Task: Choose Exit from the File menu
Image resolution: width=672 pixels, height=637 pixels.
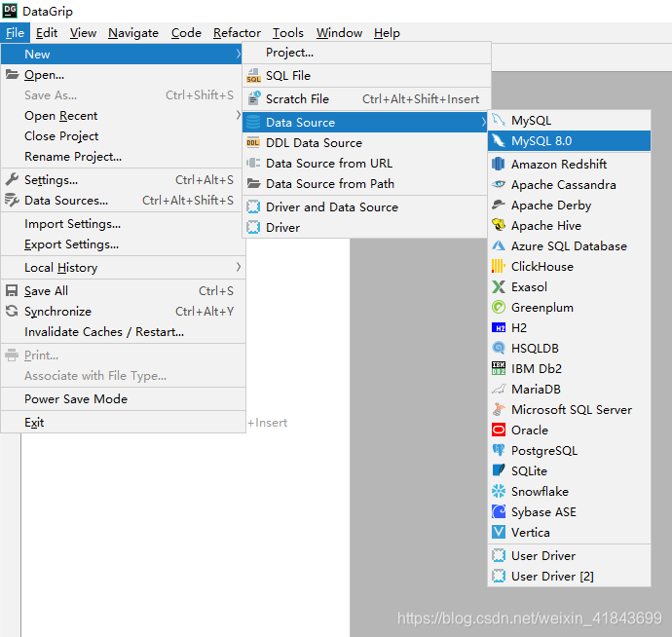Action: 124,423
